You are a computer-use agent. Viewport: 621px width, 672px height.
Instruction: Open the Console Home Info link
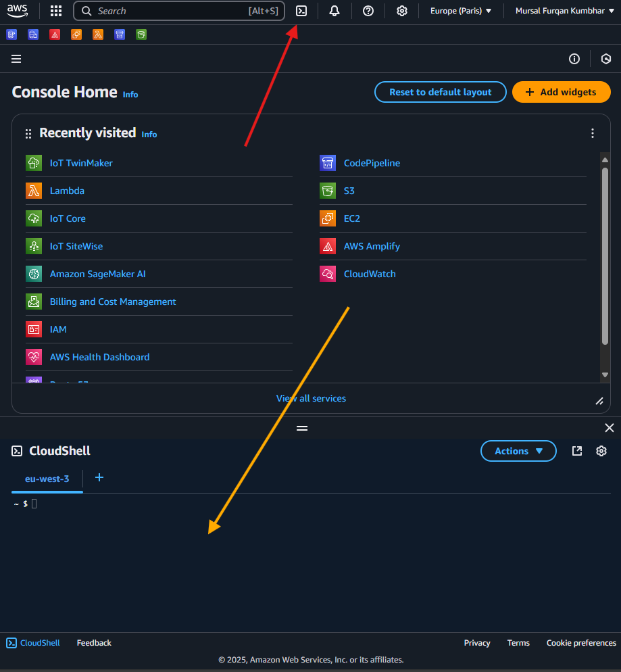pyautogui.click(x=130, y=95)
